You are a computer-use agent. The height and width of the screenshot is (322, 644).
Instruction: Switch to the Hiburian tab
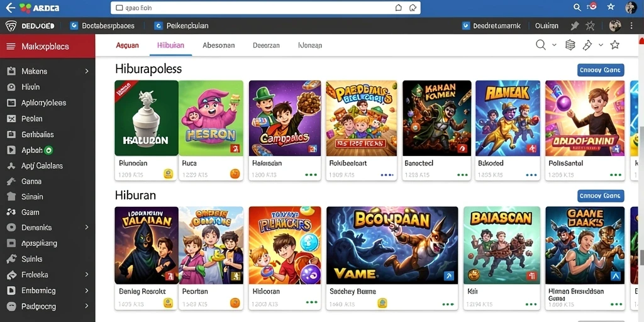tap(170, 45)
